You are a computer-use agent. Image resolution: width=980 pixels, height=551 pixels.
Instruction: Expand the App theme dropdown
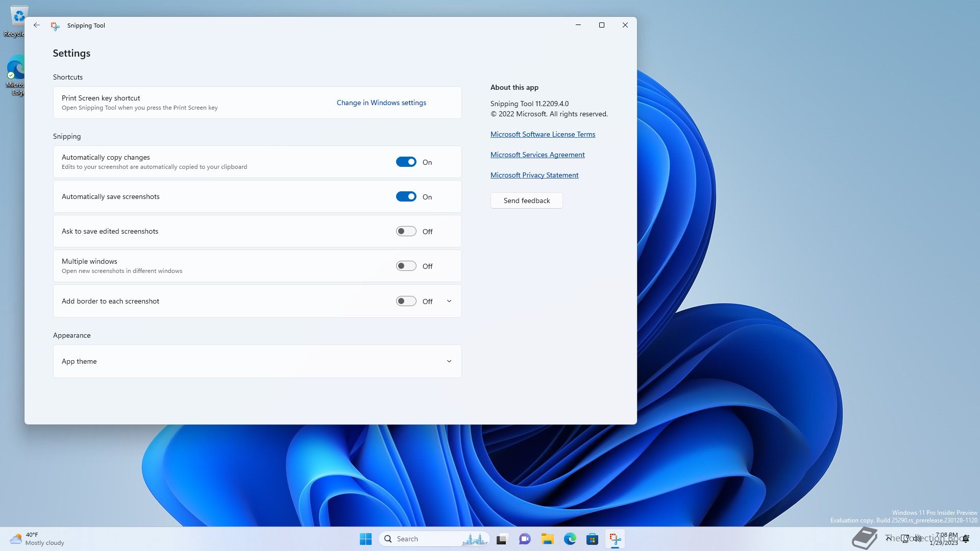tap(449, 361)
